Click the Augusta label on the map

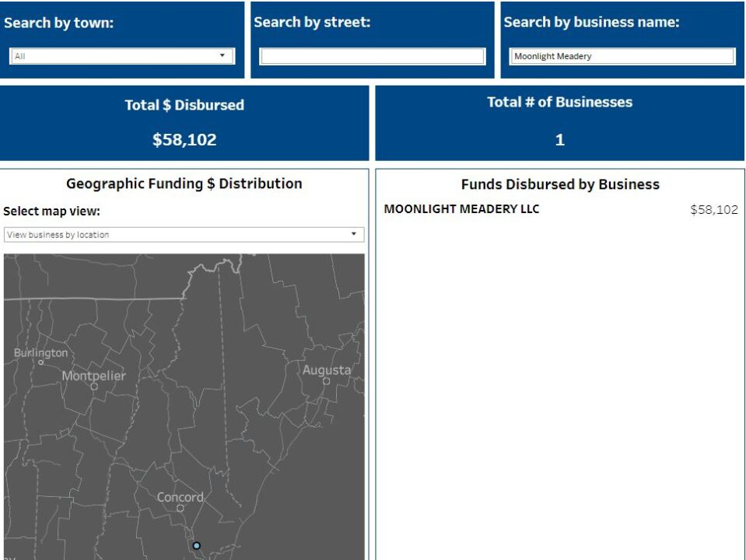click(x=327, y=369)
